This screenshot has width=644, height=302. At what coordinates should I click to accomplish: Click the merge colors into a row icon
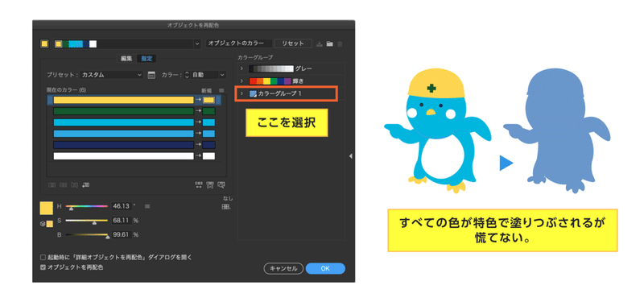point(52,185)
